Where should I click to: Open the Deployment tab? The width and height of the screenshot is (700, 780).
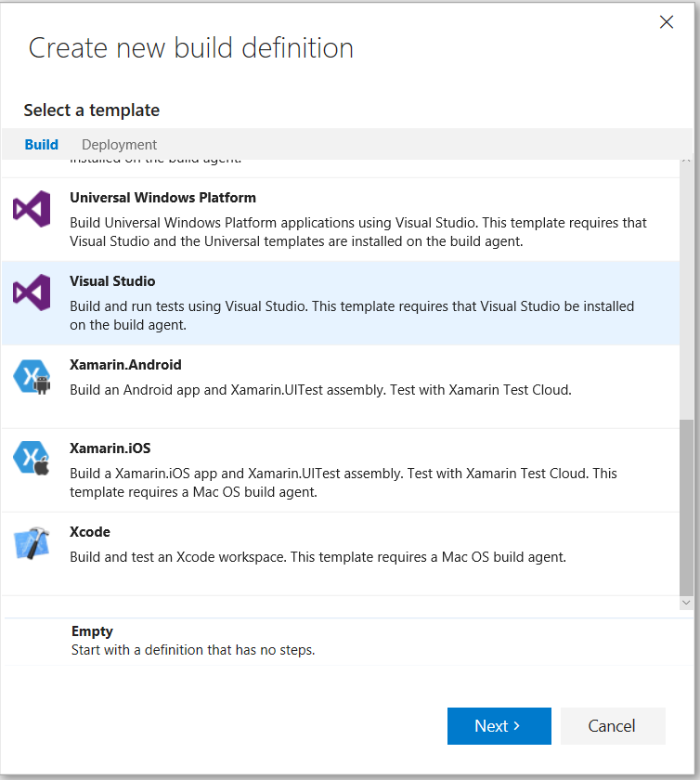(119, 145)
